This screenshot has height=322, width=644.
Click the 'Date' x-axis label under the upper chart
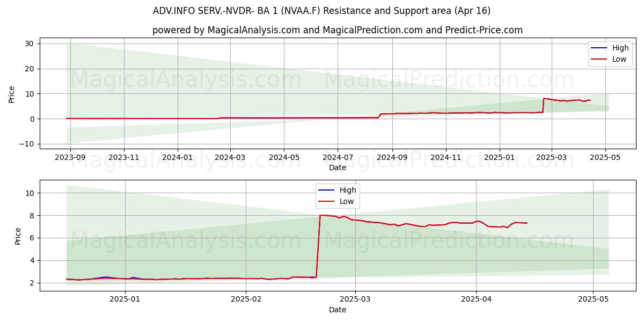[x=338, y=167]
